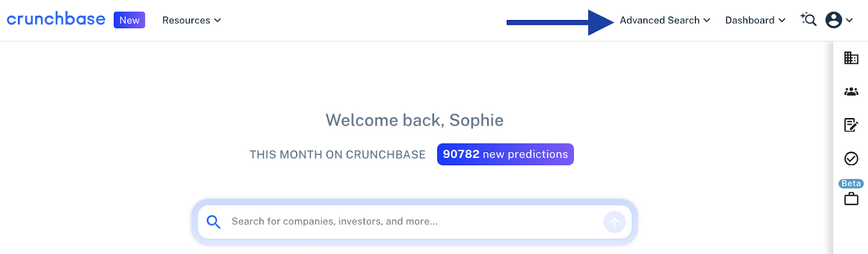
Task: Click the This Month on Crunchbase label
Action: 337,155
